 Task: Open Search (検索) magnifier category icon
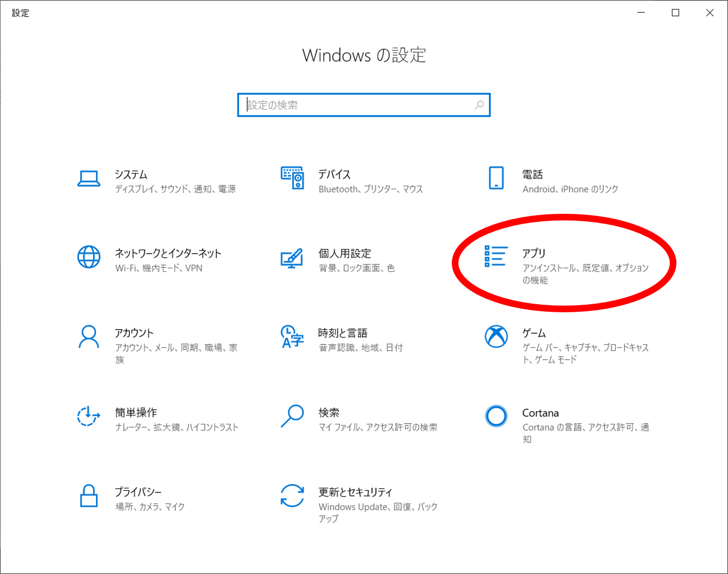pyautogui.click(x=293, y=416)
